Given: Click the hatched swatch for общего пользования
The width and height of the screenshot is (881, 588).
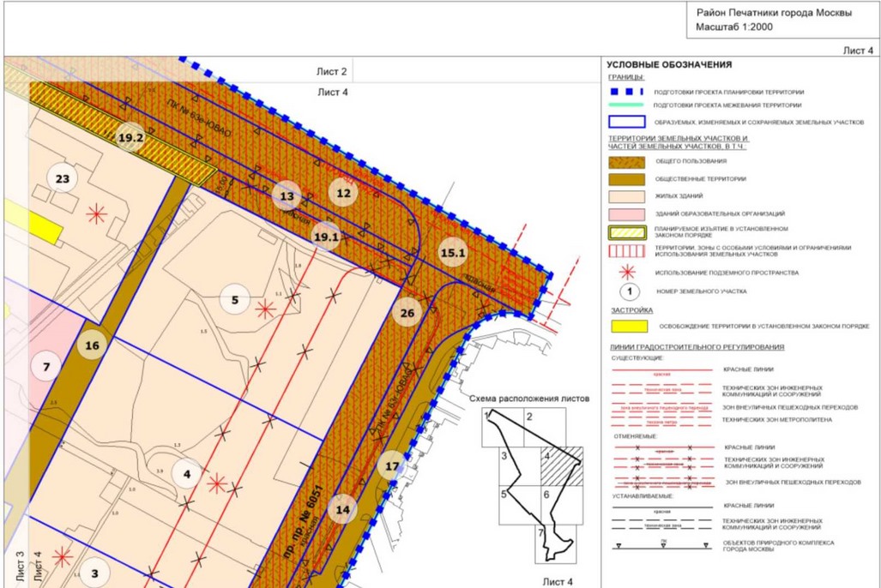Looking at the screenshot, I should (626, 162).
